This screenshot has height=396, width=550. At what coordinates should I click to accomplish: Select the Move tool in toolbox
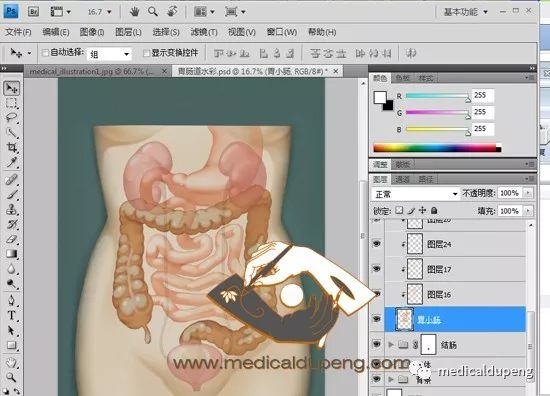12,88
